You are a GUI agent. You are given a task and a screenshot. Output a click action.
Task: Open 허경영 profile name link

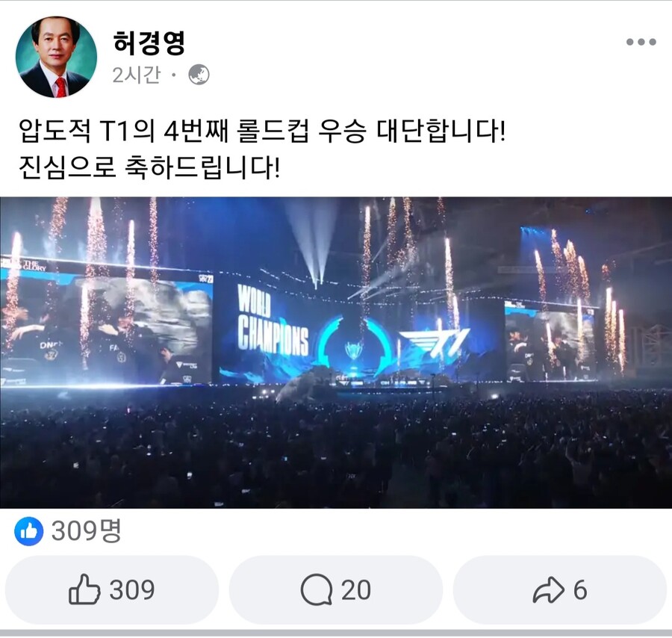[x=149, y=43]
